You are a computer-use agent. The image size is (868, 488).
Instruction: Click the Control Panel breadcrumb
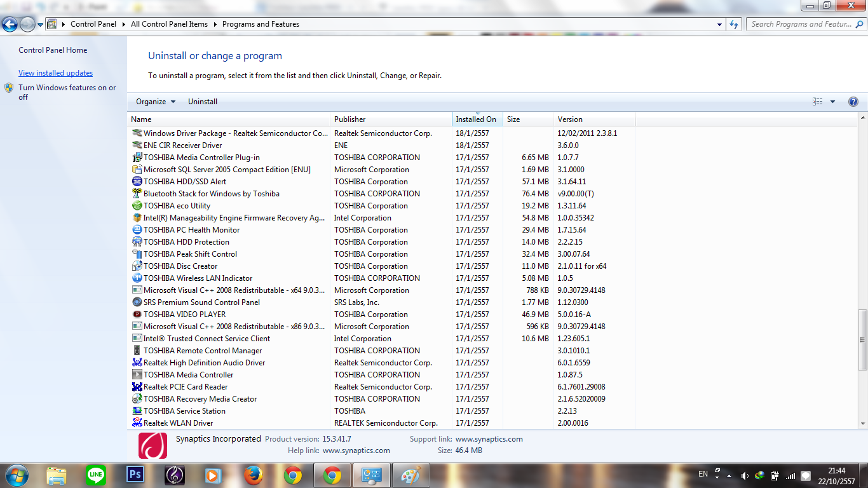coord(93,24)
